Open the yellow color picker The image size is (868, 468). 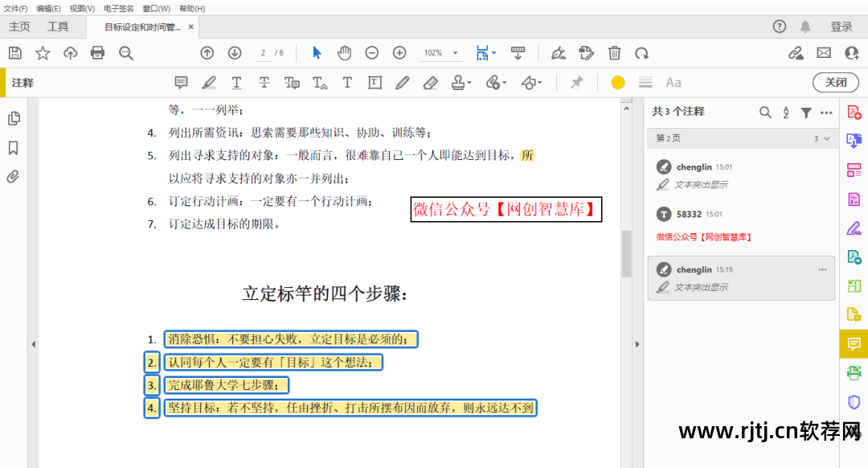pos(618,83)
